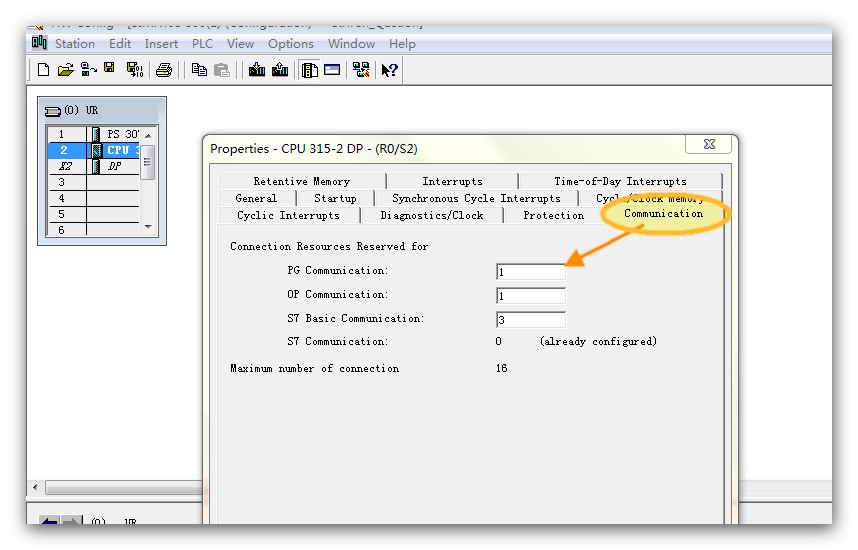Viewport: 858px width, 550px height.
Task: Click the Save floppy disk icon
Action: [x=109, y=69]
